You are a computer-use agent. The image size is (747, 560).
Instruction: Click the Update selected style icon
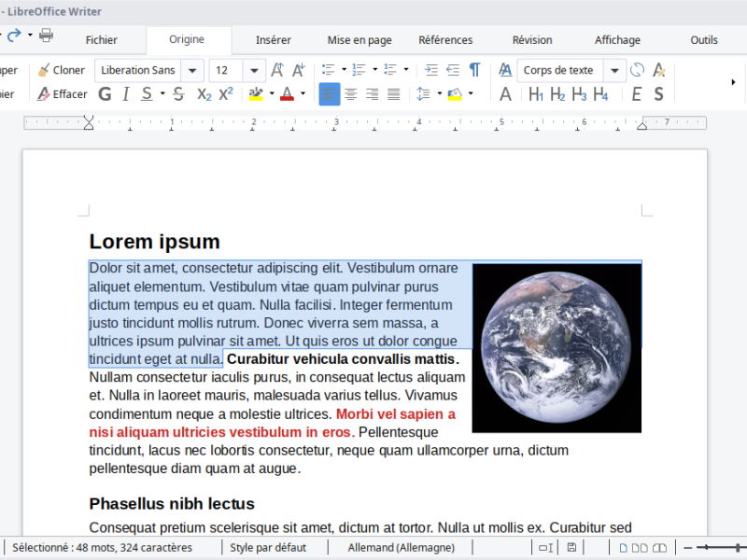[x=637, y=70]
